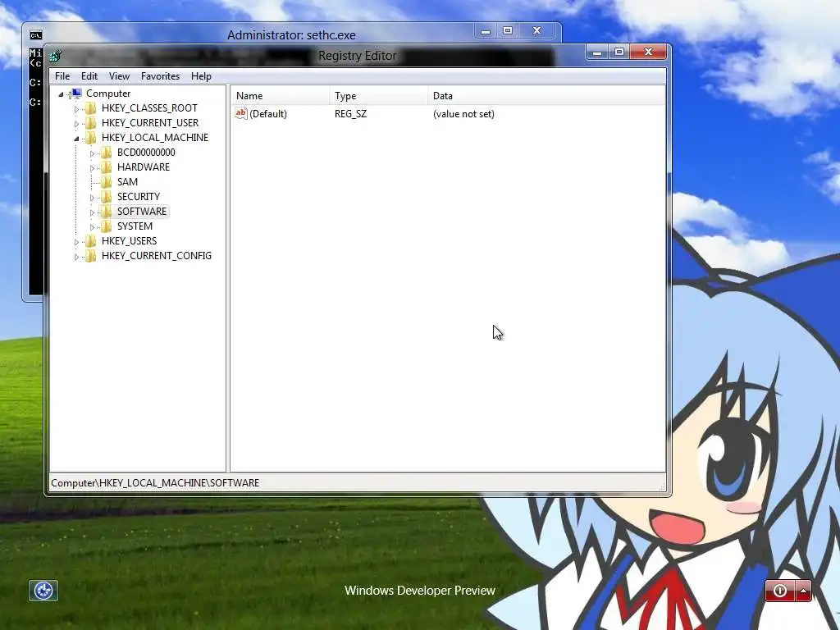The height and width of the screenshot is (630, 840).
Task: Select the HKEY_CURRENT_USER label
Action: 150,123
